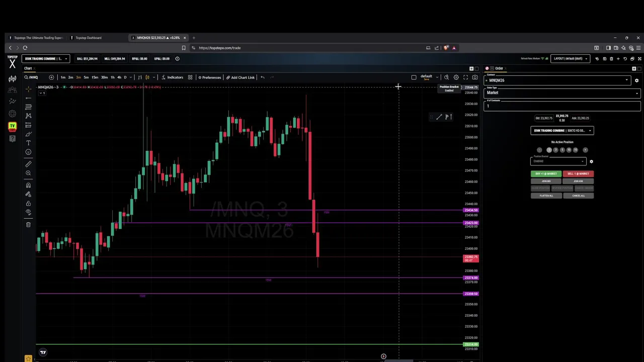Open Indicators panel
Image resolution: width=644 pixels, height=362 pixels.
[x=173, y=77]
